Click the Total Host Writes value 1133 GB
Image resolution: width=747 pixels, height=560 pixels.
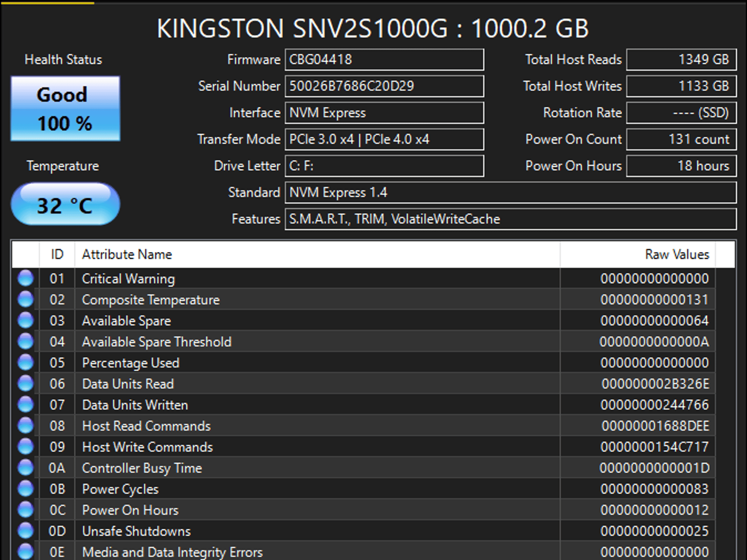pyautogui.click(x=681, y=86)
